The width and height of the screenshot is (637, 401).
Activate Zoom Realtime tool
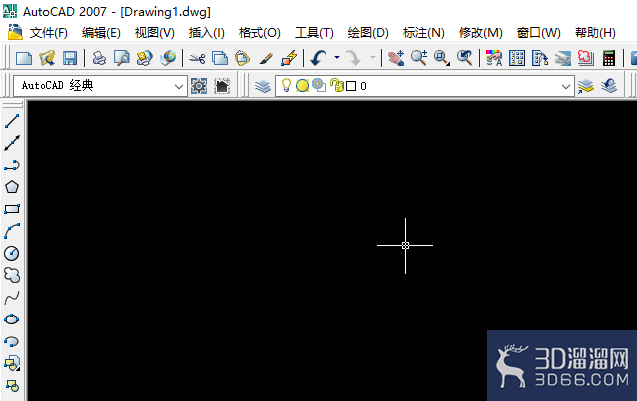point(418,58)
